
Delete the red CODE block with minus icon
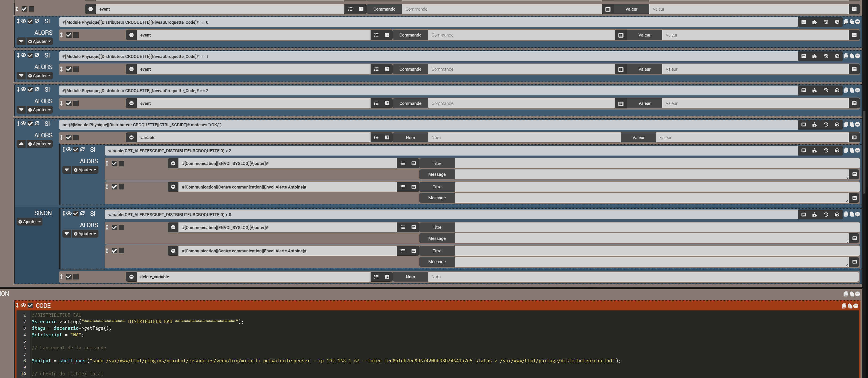pos(856,306)
